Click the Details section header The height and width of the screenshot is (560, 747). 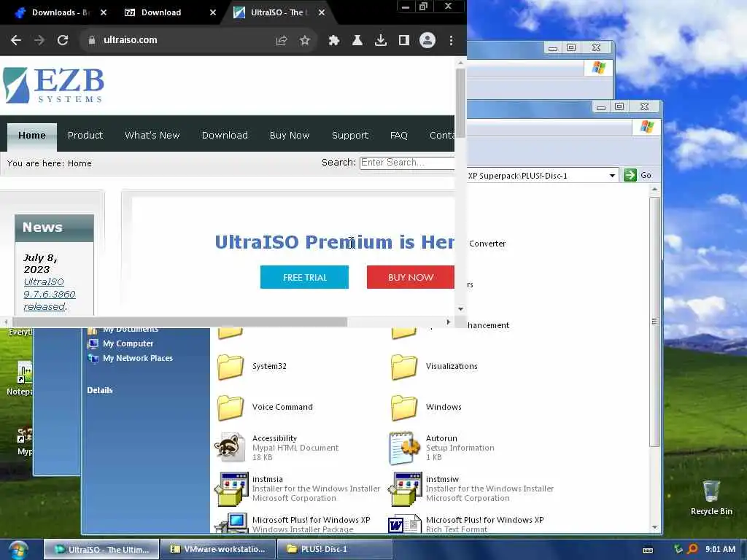(100, 391)
